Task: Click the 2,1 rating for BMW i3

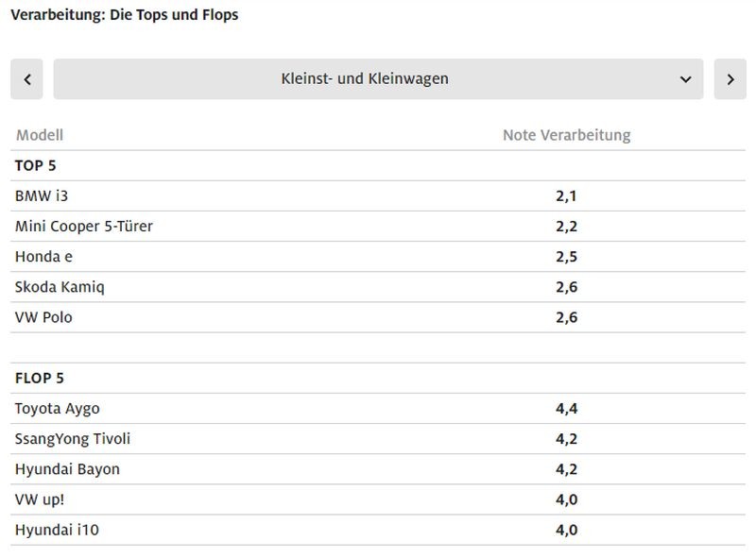Action: pyautogui.click(x=566, y=195)
